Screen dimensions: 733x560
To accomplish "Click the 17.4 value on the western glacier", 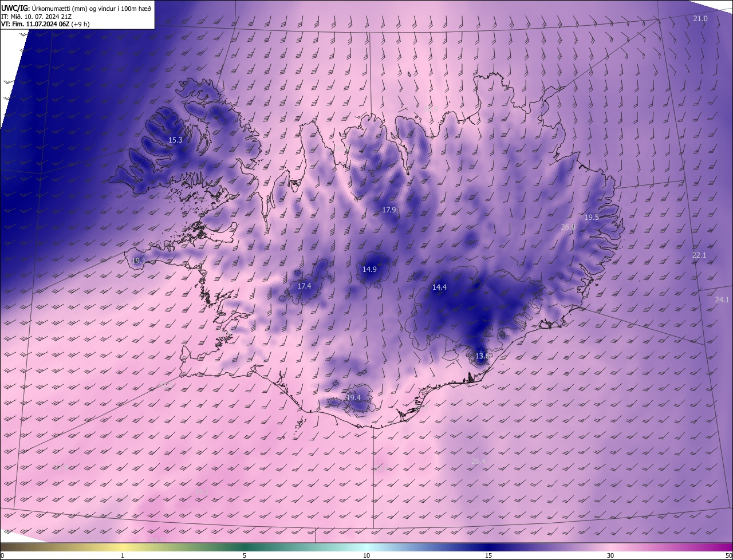I will pos(304,286).
